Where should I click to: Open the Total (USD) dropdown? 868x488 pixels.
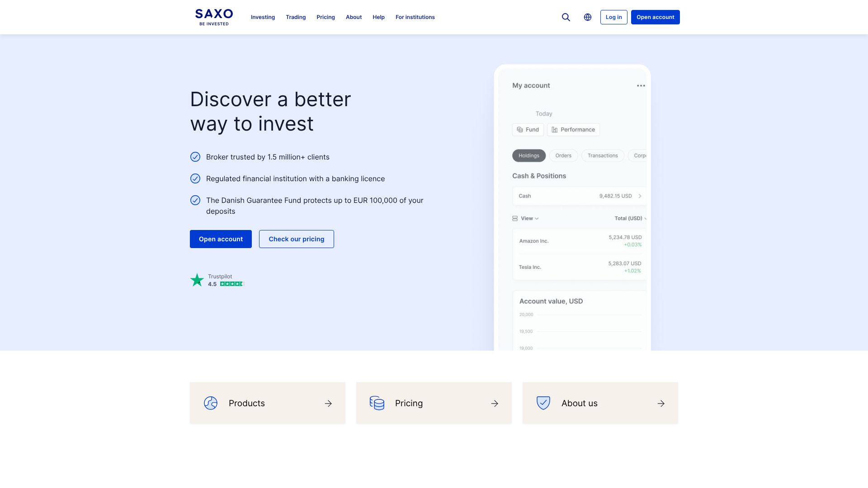click(630, 218)
